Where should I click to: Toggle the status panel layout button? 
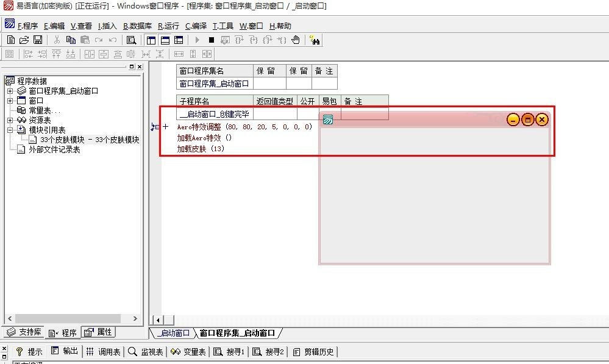[165, 40]
